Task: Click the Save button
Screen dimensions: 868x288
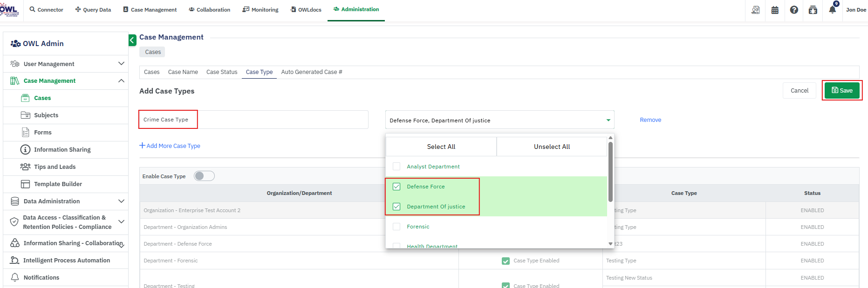Action: point(842,91)
